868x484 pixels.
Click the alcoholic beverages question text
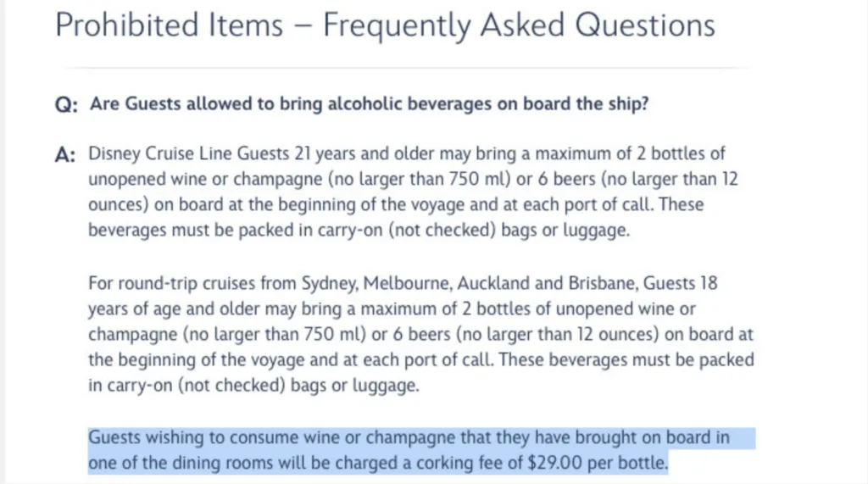370,104
